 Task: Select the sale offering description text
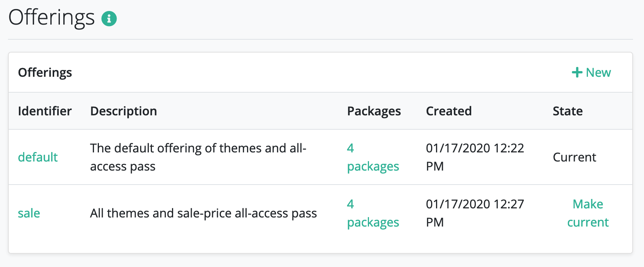coord(203,213)
